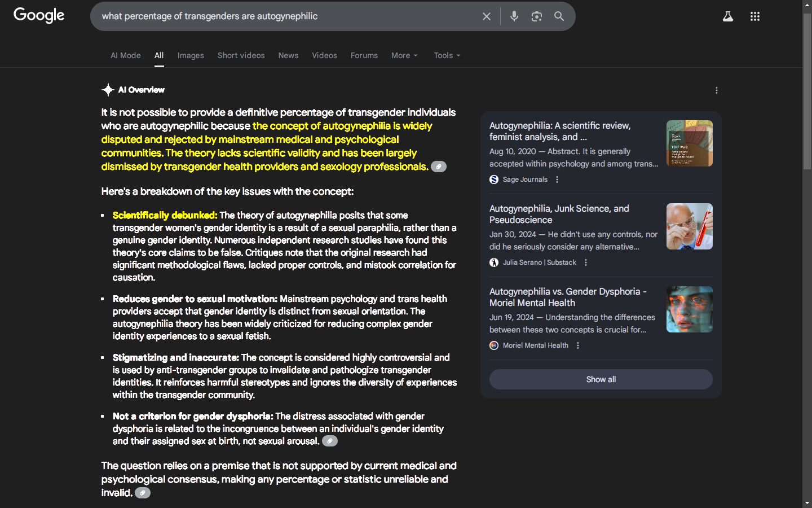812x508 pixels.
Task: Click the Moriel Mental Health favicon
Action: tap(494, 345)
